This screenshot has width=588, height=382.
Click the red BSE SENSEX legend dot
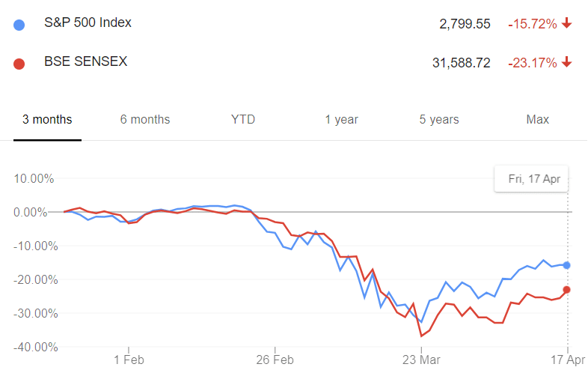coord(19,64)
